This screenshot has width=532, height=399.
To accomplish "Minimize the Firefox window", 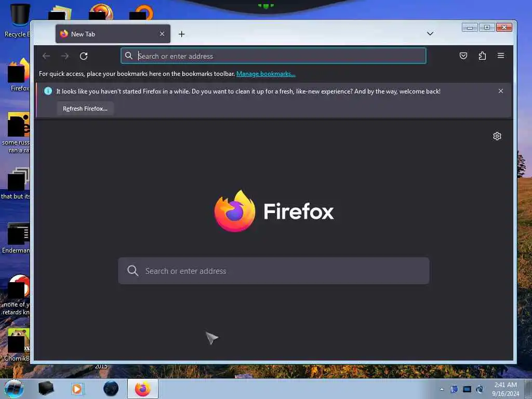I will tap(470, 28).
